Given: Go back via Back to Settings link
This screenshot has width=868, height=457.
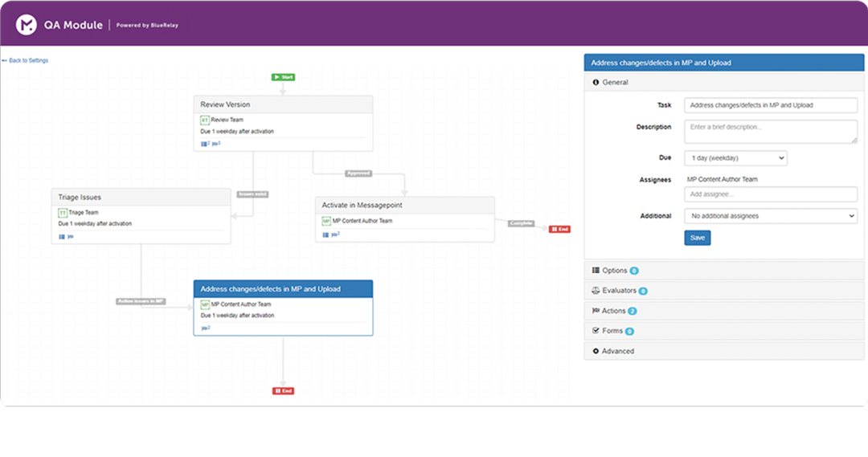Looking at the screenshot, I should coord(25,60).
